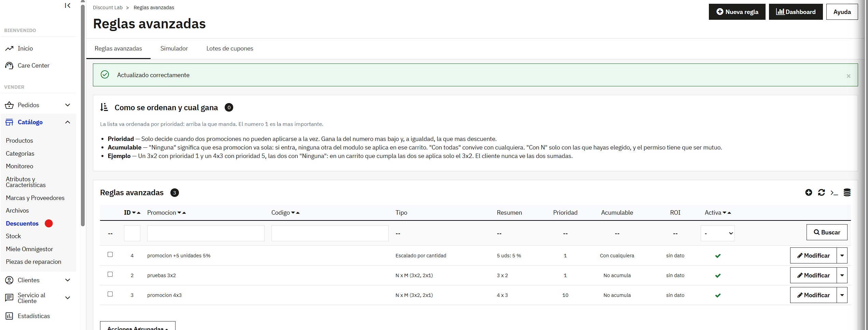
Task: Click the Catálogo store icon
Action: click(9, 122)
